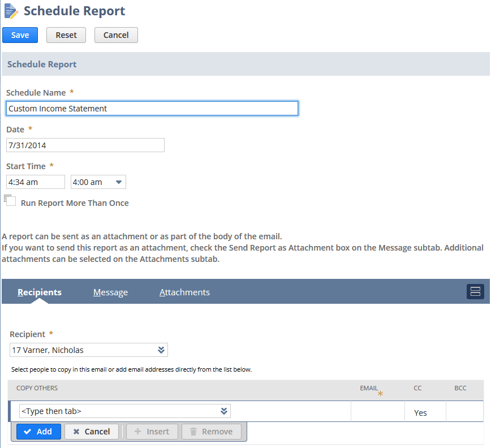
Task: Switch to the Recipients subtab
Action: 40,292
